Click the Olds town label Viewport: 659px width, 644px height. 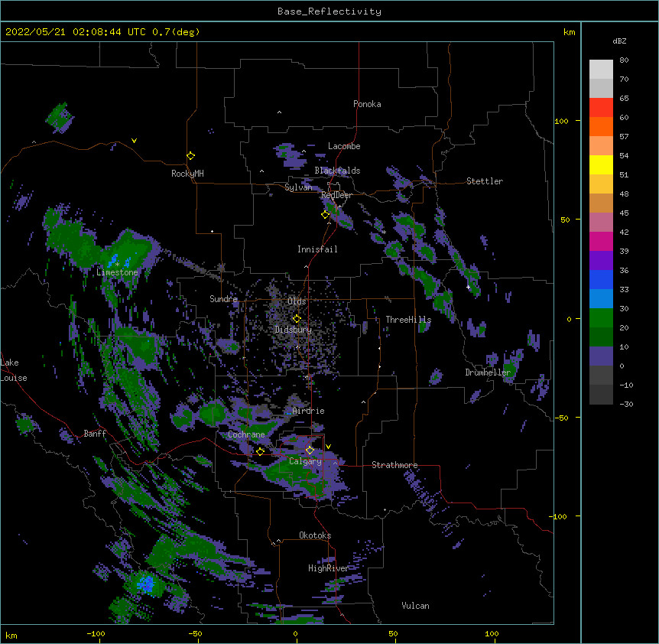point(297,301)
